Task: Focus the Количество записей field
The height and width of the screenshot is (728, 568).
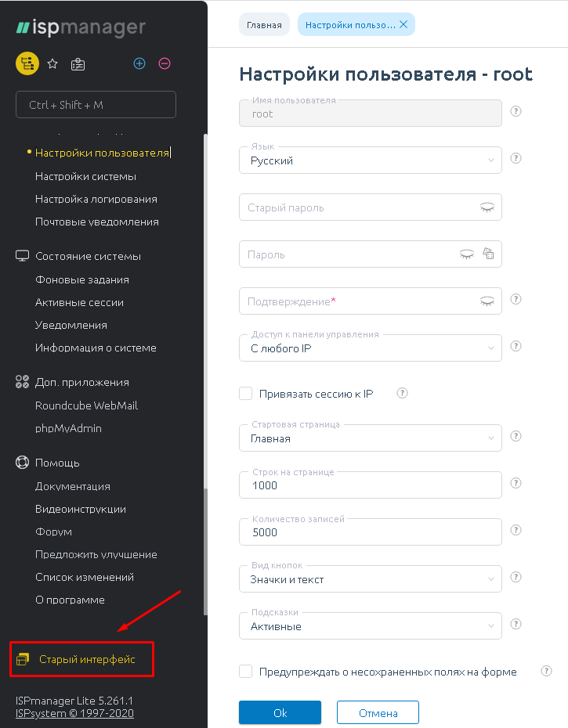Action: [371, 532]
